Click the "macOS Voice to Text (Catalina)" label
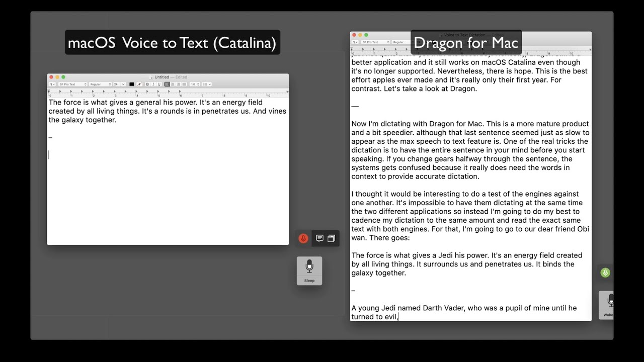Image resolution: width=644 pixels, height=362 pixels. (172, 43)
